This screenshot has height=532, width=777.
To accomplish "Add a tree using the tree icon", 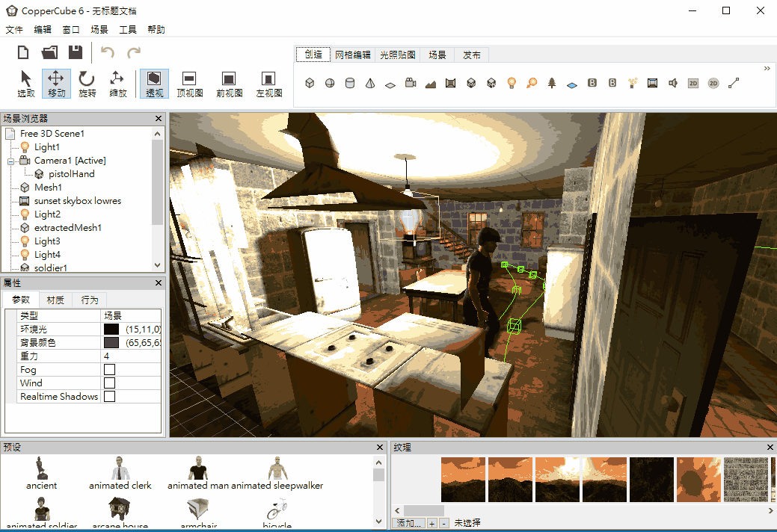I will click(552, 83).
